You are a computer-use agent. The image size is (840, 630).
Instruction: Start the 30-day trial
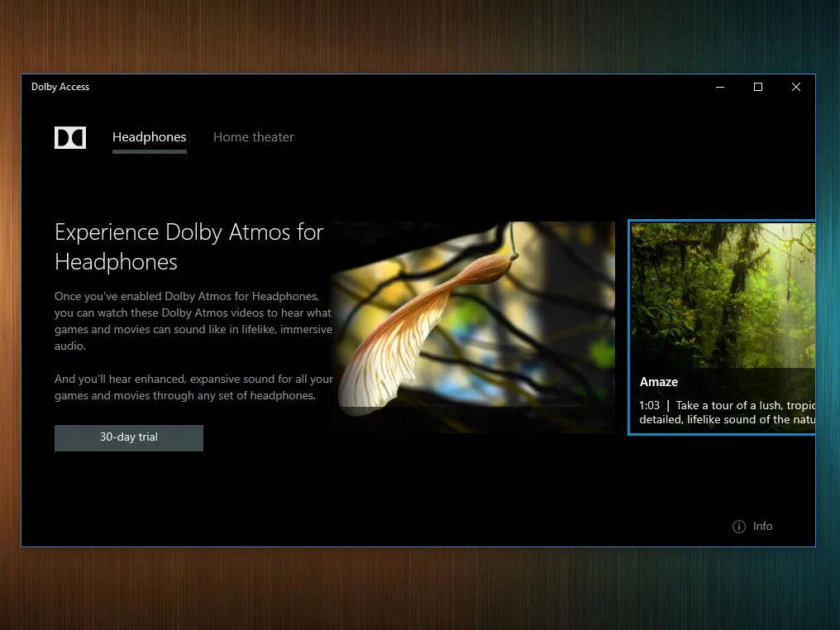pos(129,437)
